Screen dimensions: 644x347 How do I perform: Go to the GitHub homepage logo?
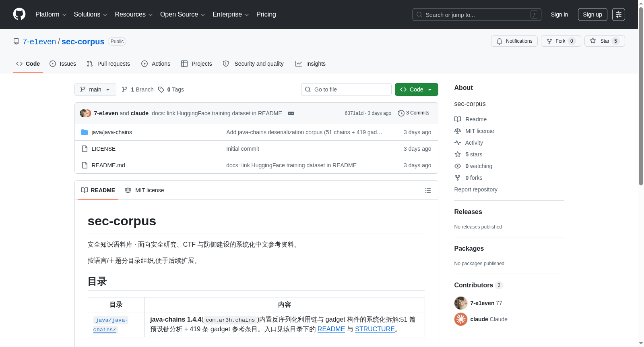(x=19, y=14)
